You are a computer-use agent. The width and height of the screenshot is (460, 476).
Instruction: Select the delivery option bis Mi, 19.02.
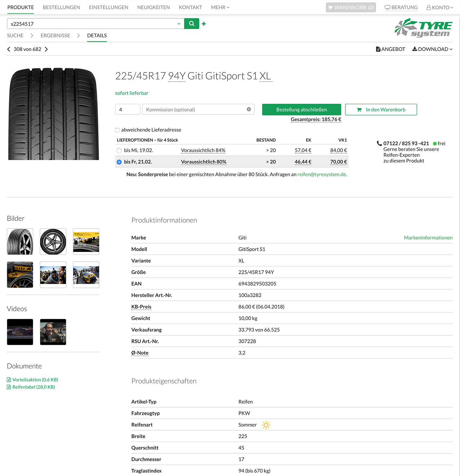(x=119, y=150)
